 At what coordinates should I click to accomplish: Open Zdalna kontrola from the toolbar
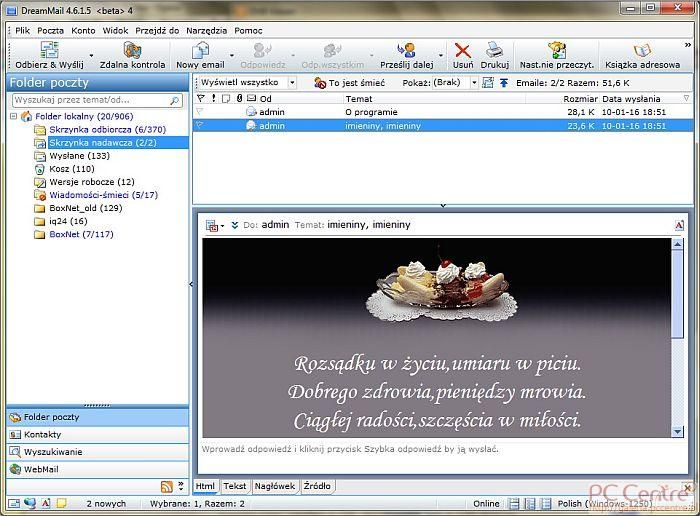coord(132,50)
